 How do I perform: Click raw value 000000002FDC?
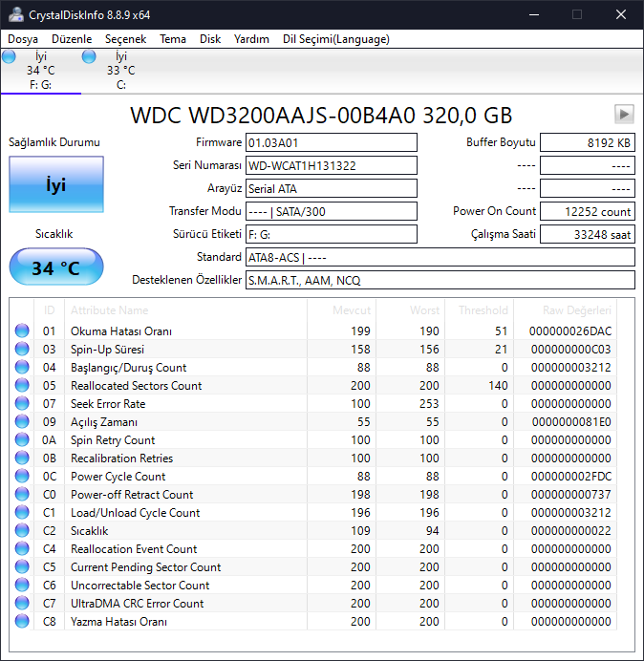click(x=571, y=476)
